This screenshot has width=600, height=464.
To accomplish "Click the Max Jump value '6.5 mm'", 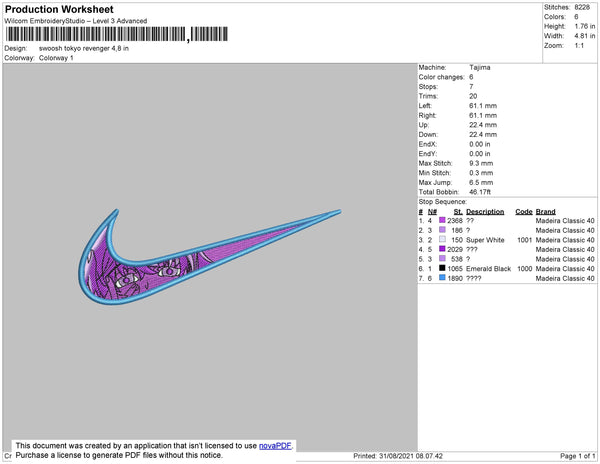I will pos(481,182).
